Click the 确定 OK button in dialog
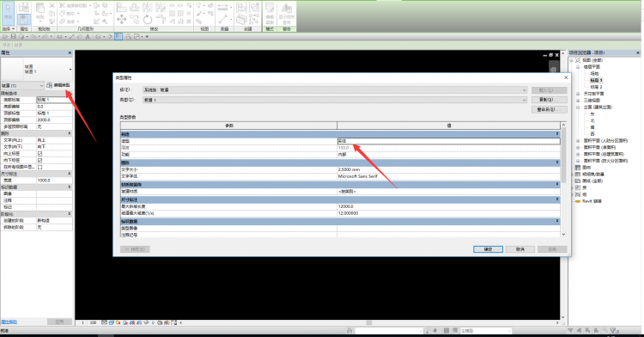 pyautogui.click(x=488, y=249)
